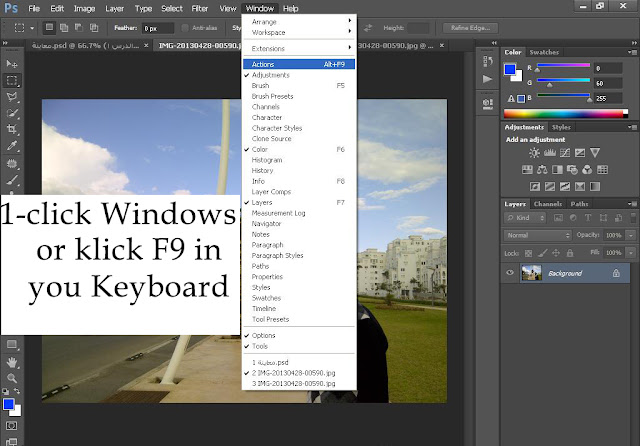This screenshot has width=640, height=446.
Task: Add a Brightness/Contrast adjustment
Action: (534, 153)
